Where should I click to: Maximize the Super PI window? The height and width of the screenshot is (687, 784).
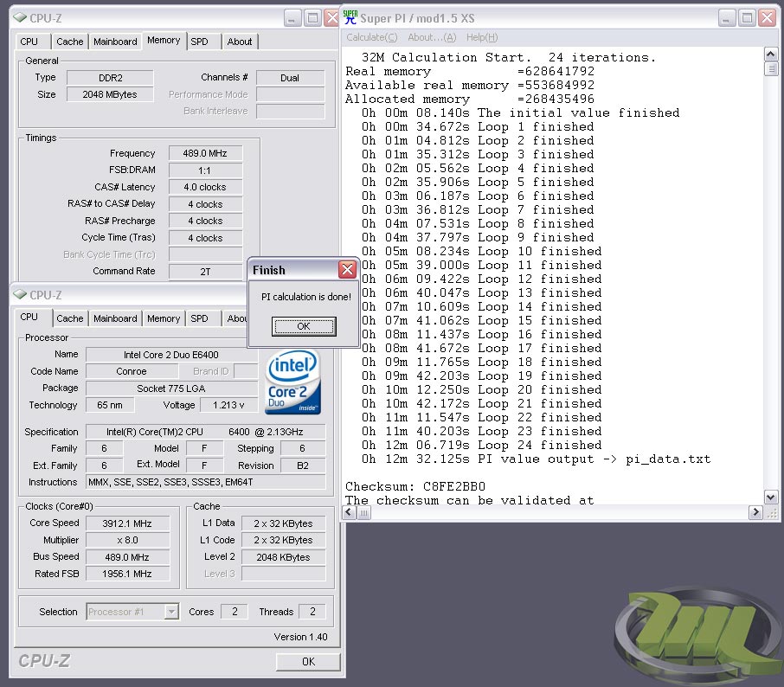pos(747,18)
